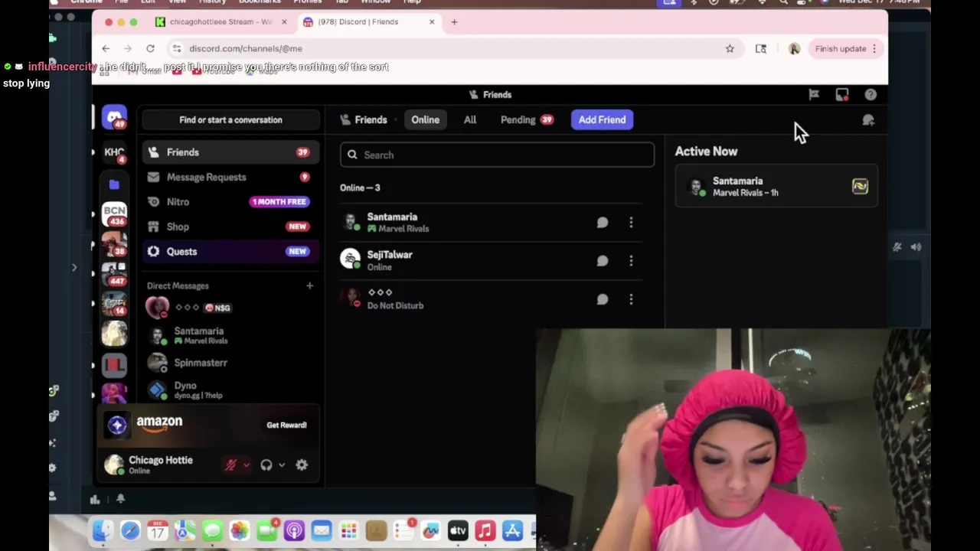
Task: Create a new DM with the plus icon
Action: pos(309,285)
